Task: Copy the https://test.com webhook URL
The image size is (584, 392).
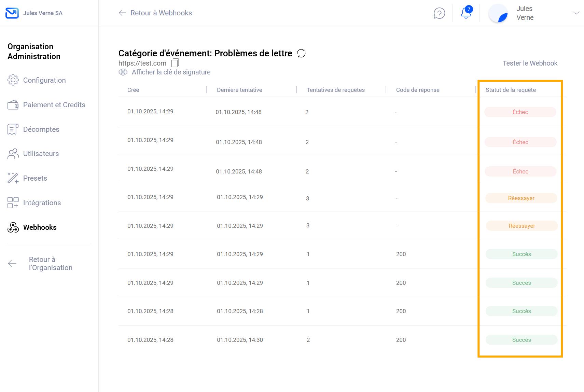Action: click(x=175, y=63)
